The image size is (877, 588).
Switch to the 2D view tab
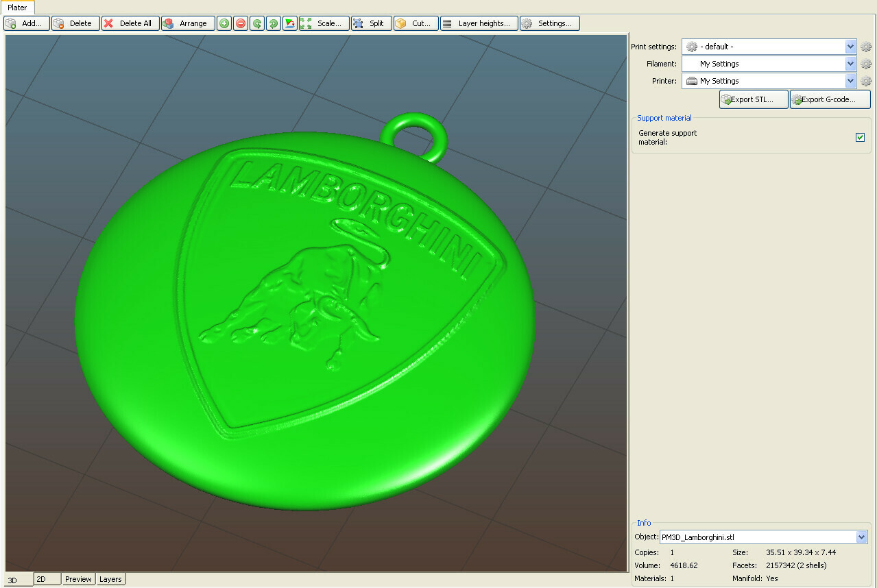click(47, 579)
